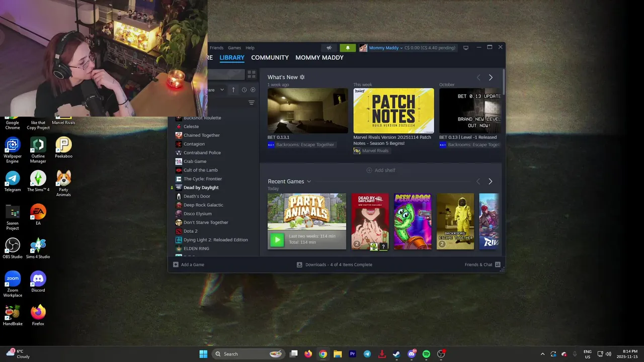Viewport: 644px width, 362px height.
Task: Open the BET 0.13 Update news thumbnail
Action: [470, 111]
